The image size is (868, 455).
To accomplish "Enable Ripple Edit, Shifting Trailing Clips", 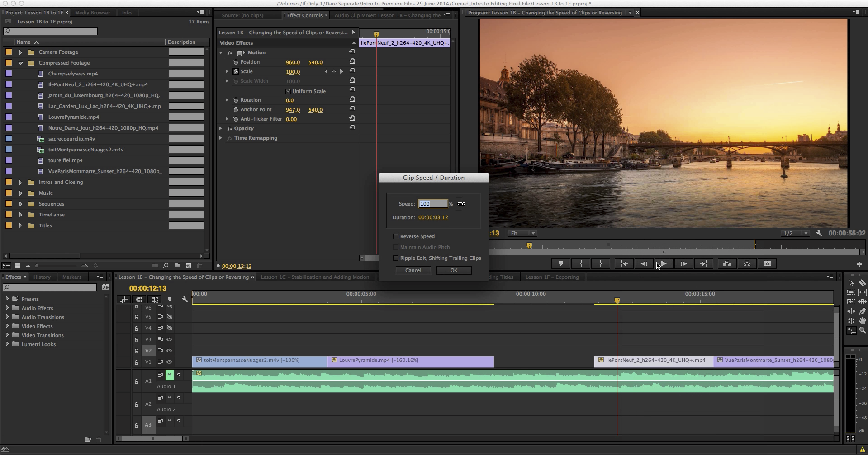I will pos(396,258).
